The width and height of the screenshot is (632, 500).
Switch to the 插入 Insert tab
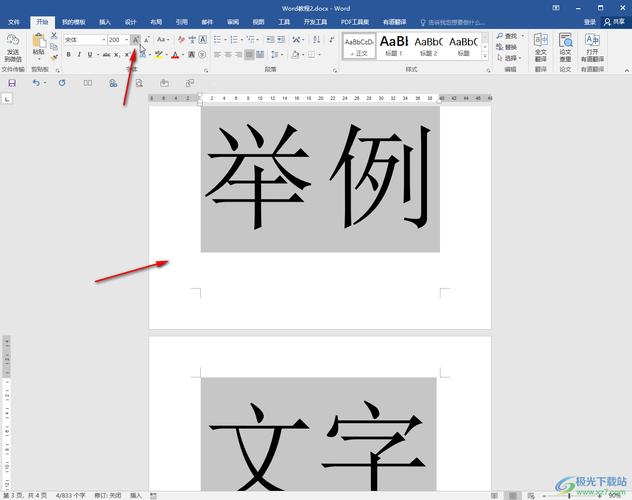pyautogui.click(x=105, y=22)
